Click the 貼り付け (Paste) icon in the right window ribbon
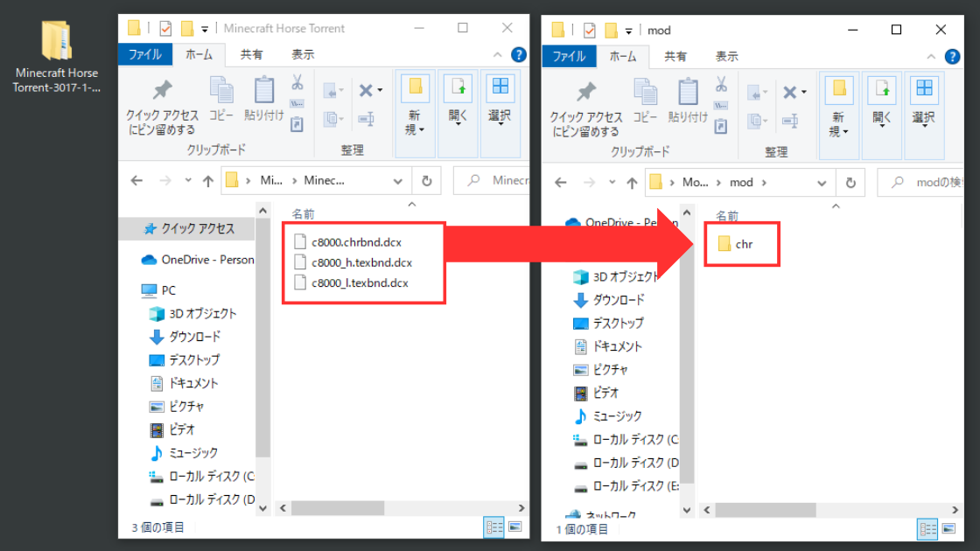 [688, 96]
